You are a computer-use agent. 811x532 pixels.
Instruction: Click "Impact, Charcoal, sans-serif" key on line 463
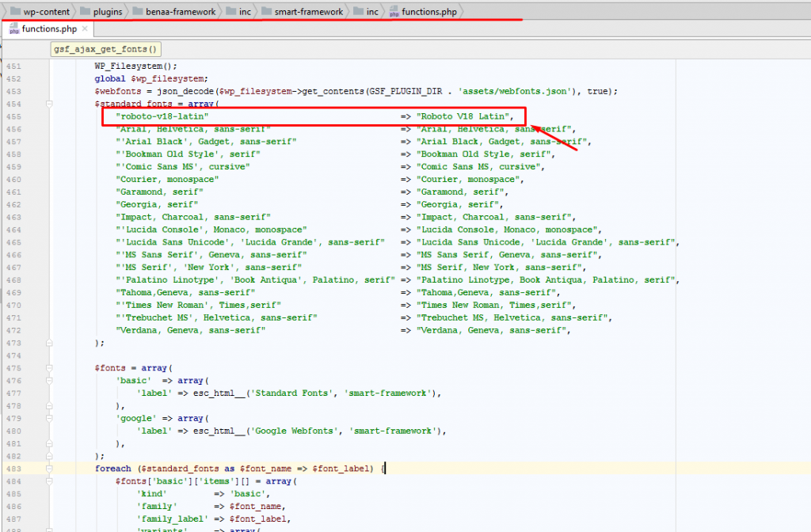193,217
